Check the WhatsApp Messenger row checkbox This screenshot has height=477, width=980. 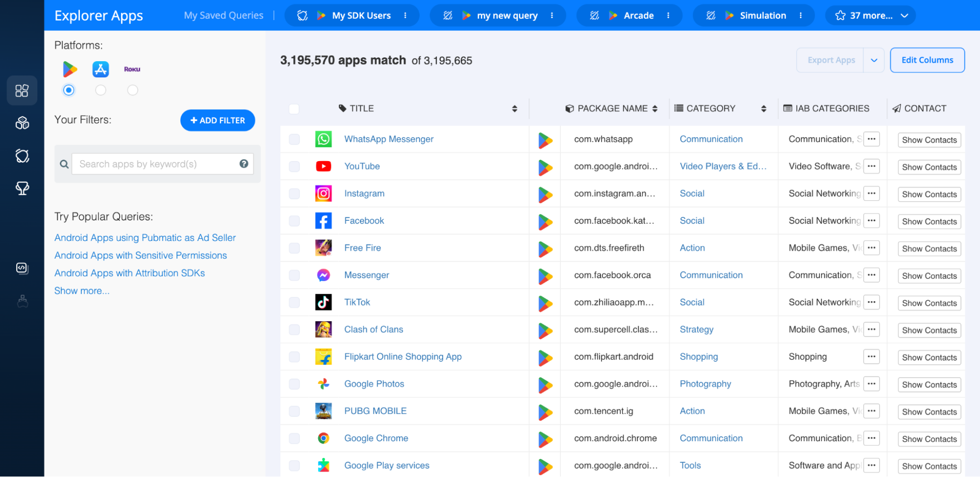pyautogui.click(x=294, y=140)
